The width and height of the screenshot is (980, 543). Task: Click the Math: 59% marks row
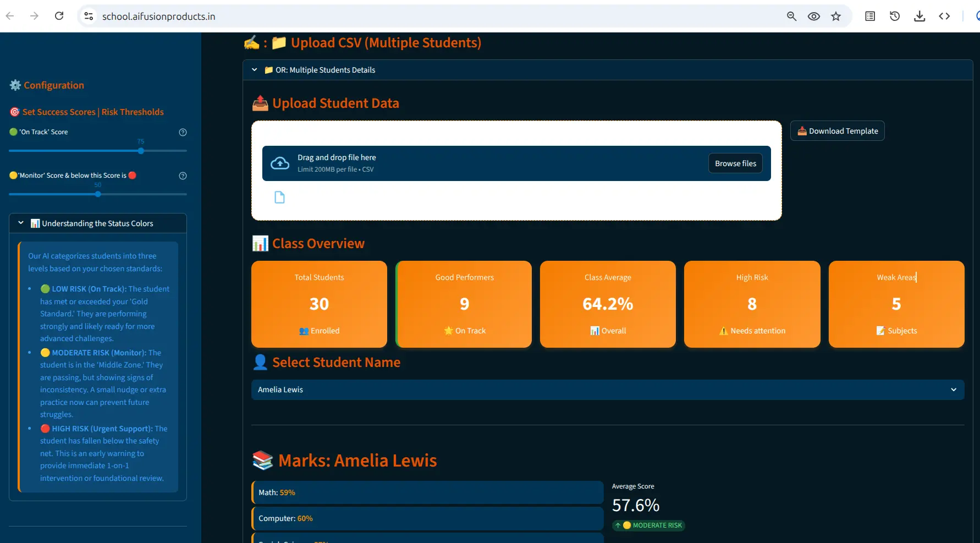tap(427, 492)
